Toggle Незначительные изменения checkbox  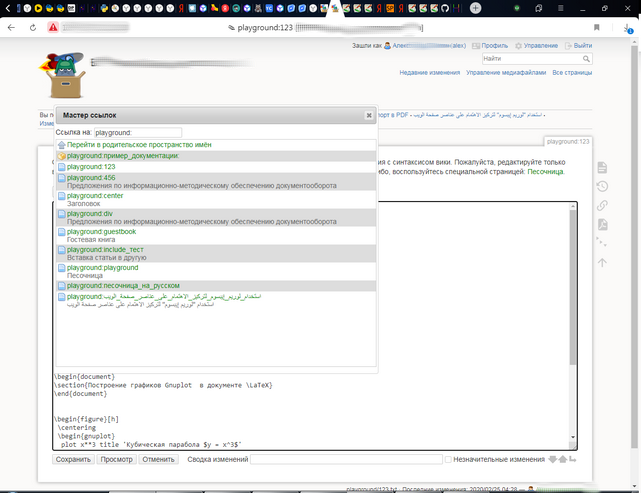tap(448, 459)
